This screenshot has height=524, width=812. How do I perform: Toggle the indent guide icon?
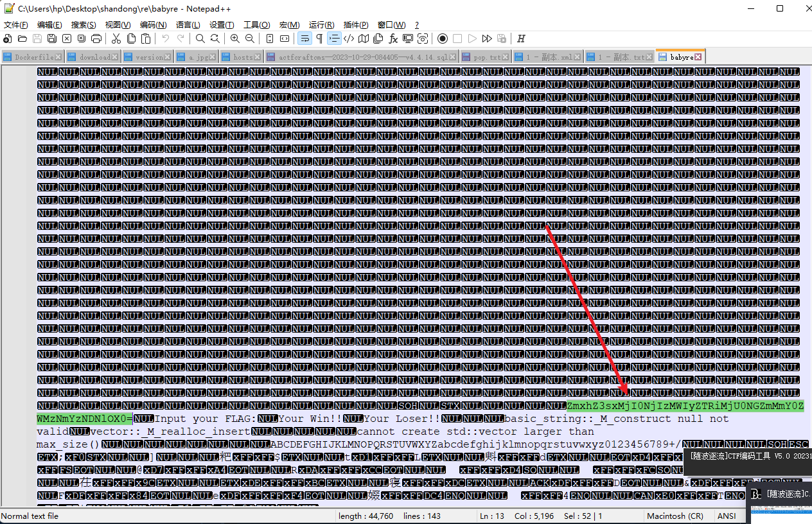coord(334,39)
